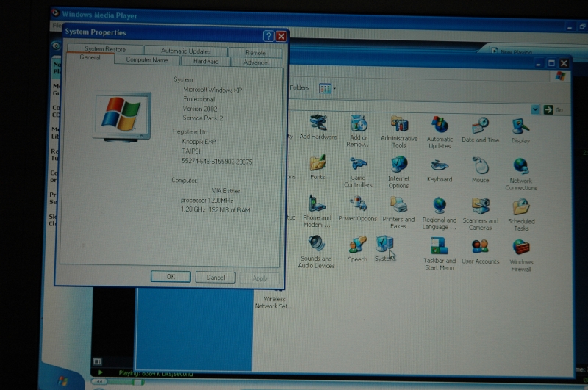
Task: Click the Windows Start button logo
Action: [x=63, y=381]
